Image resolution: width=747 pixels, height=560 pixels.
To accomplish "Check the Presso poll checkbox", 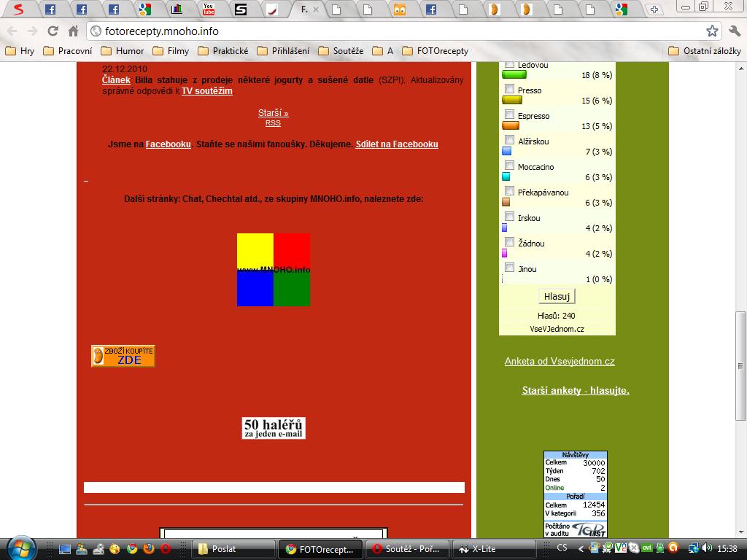I will (510, 89).
